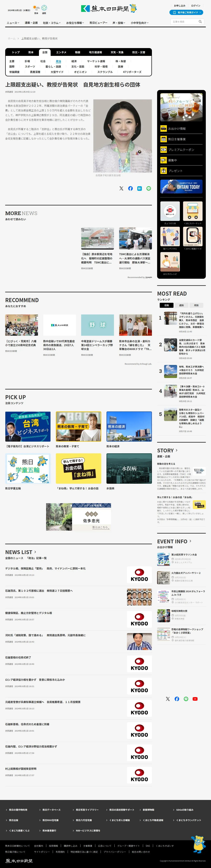Viewport: 211px width, 868px height.
Task: Open 第19回天草マラソン大会 event
Action: (x=184, y=554)
